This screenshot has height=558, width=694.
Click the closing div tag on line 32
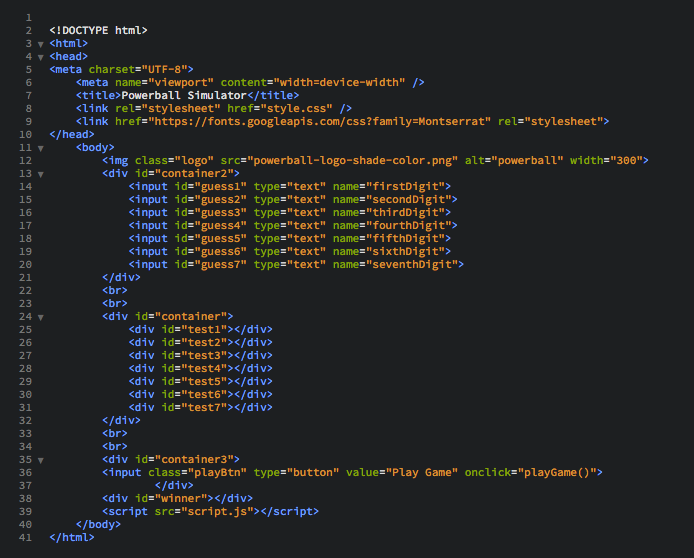tap(121, 420)
